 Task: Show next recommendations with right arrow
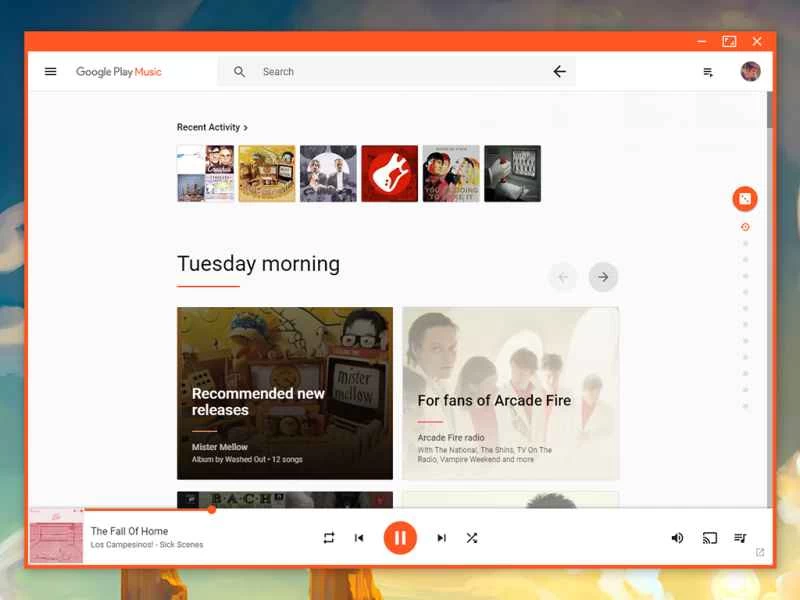click(603, 277)
